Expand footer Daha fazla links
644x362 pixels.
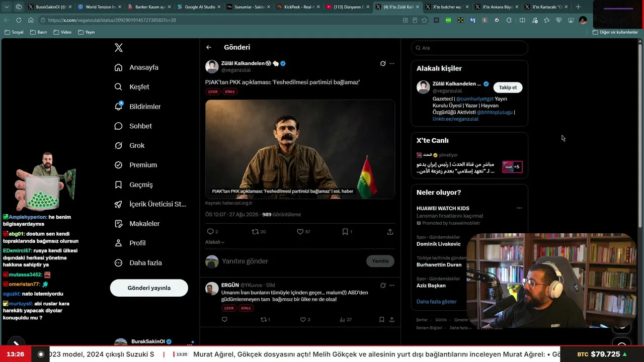[461, 328]
